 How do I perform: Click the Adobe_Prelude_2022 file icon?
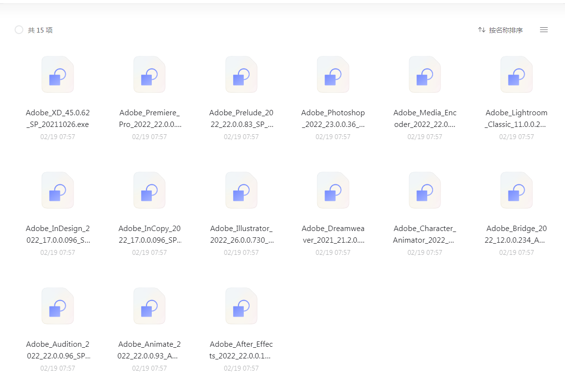[x=241, y=75]
